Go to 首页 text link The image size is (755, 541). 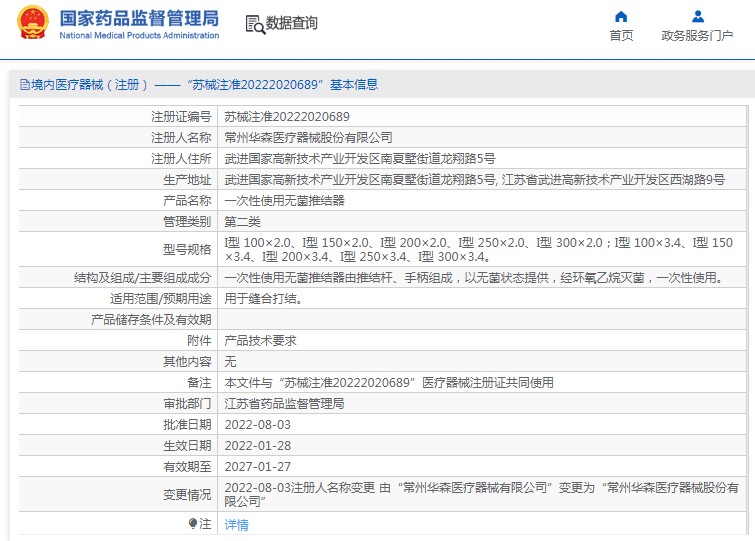tap(621, 36)
